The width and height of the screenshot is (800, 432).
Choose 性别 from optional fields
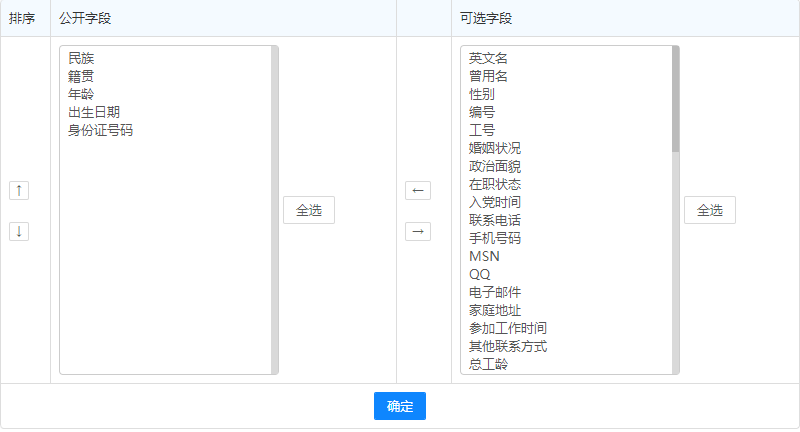[x=482, y=94]
